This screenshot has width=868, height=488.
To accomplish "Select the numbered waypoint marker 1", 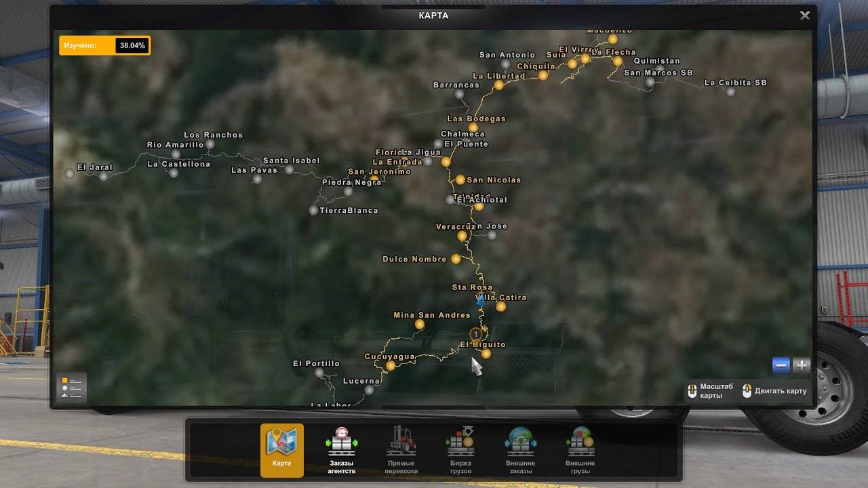I will 476,334.
